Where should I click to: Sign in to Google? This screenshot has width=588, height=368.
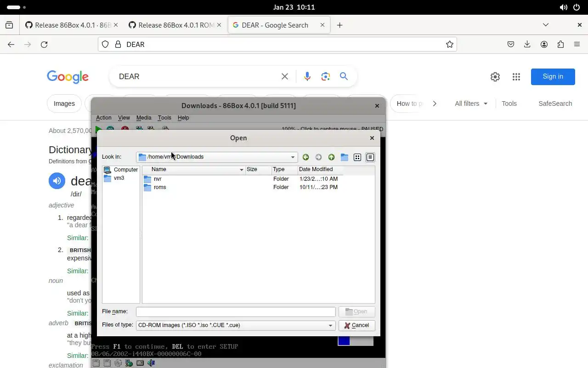(x=553, y=77)
